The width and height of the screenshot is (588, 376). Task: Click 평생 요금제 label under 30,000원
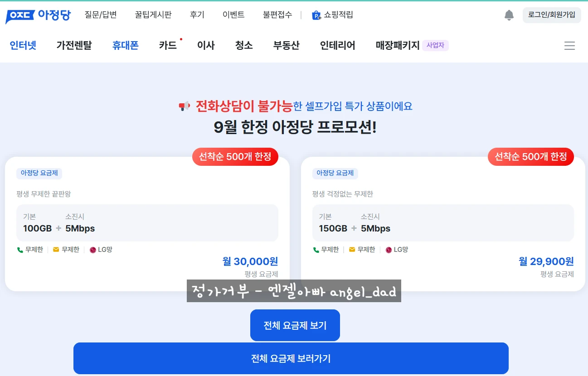261,274
